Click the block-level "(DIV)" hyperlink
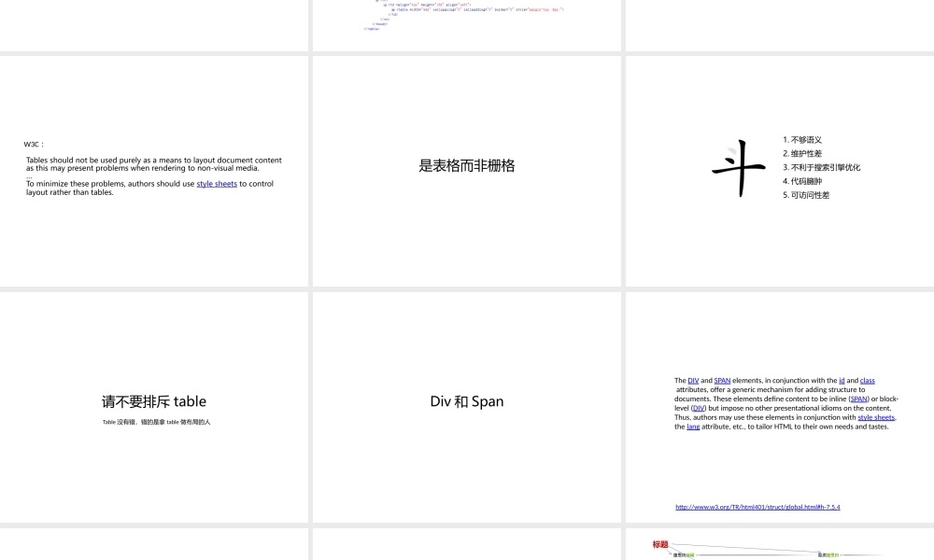The width and height of the screenshot is (934, 560). click(700, 408)
